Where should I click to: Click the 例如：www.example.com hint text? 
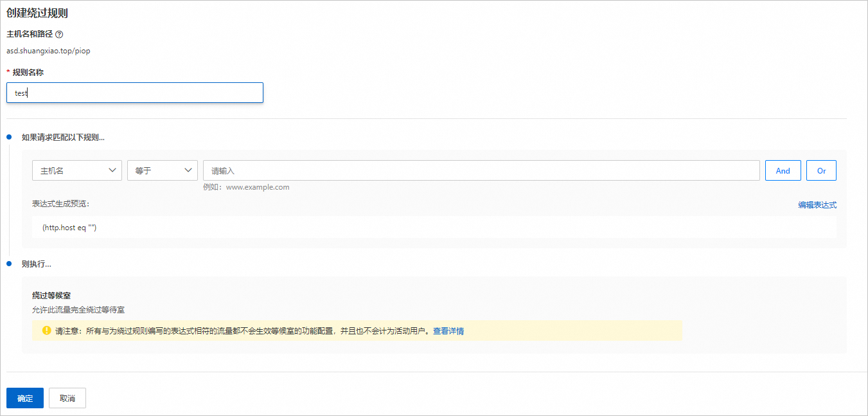coord(246,187)
